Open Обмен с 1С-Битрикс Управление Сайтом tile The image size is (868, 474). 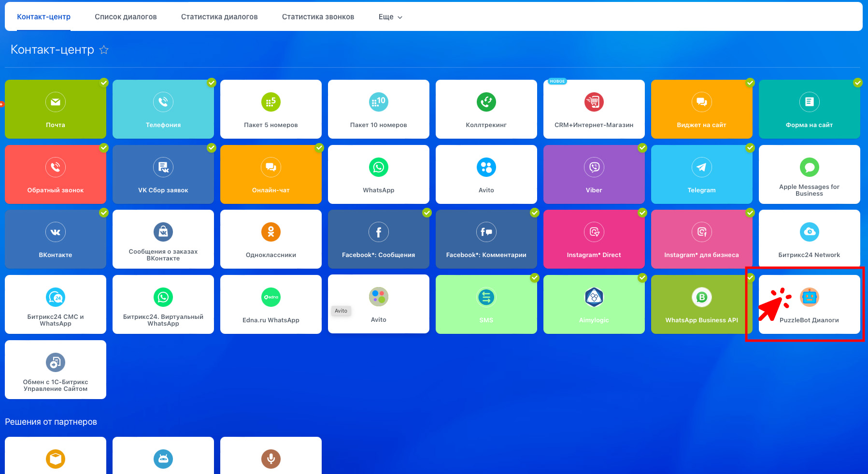(x=56, y=370)
